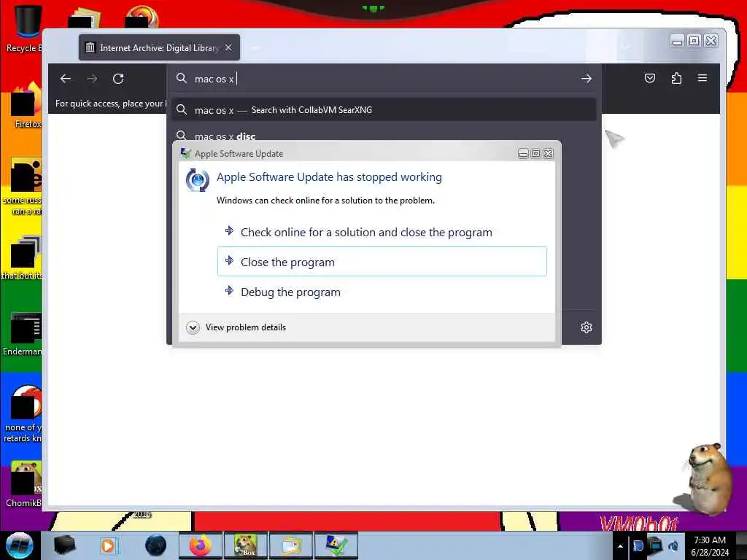Open the Pocket save icon
747x560 pixels.
[x=650, y=78]
